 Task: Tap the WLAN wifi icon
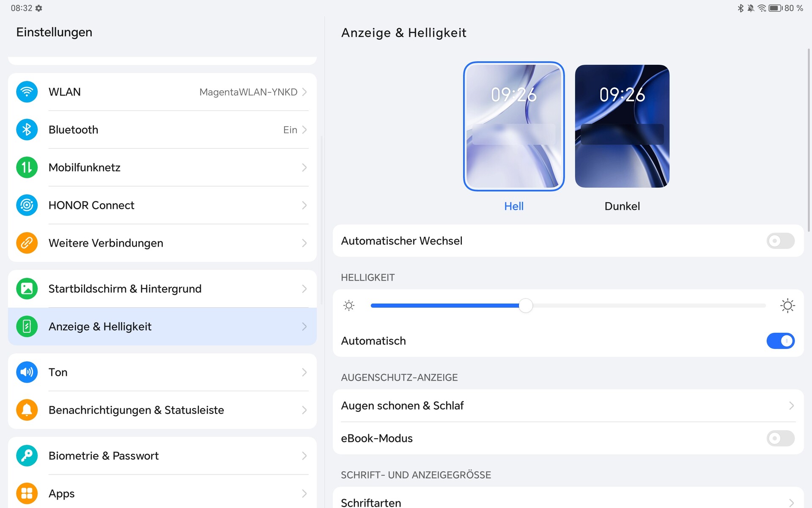(27, 92)
